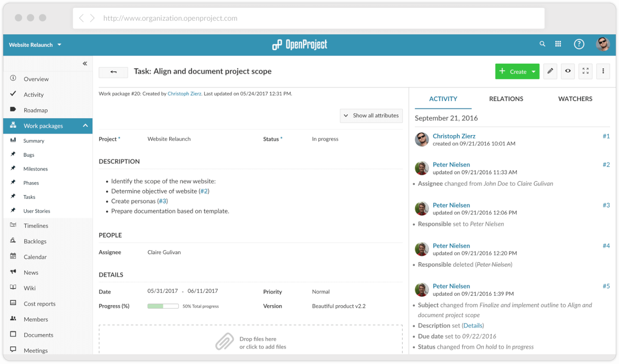Screen dimensions: 619x364
Task: Click the pencil edit icon button
Action: pos(550,71)
